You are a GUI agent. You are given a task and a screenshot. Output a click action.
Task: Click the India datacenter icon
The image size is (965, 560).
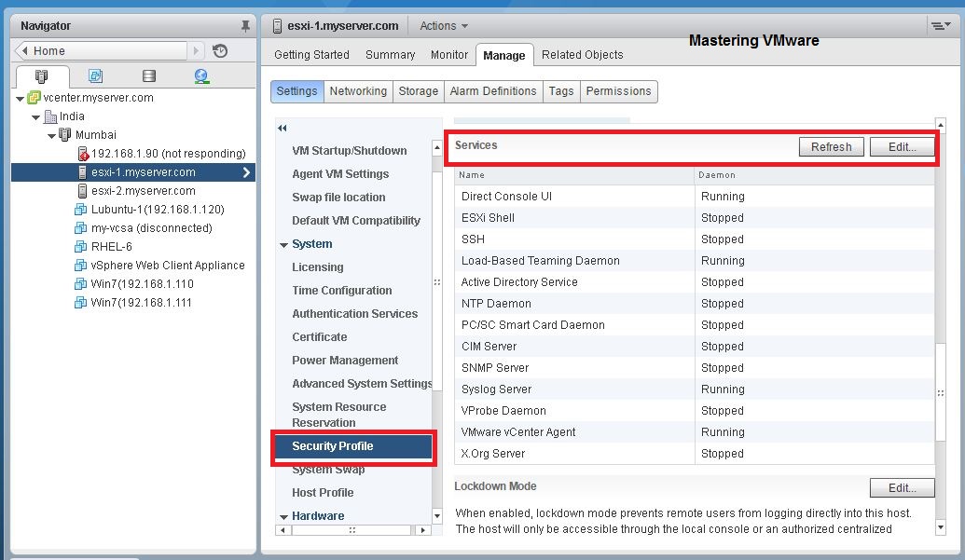[50, 116]
